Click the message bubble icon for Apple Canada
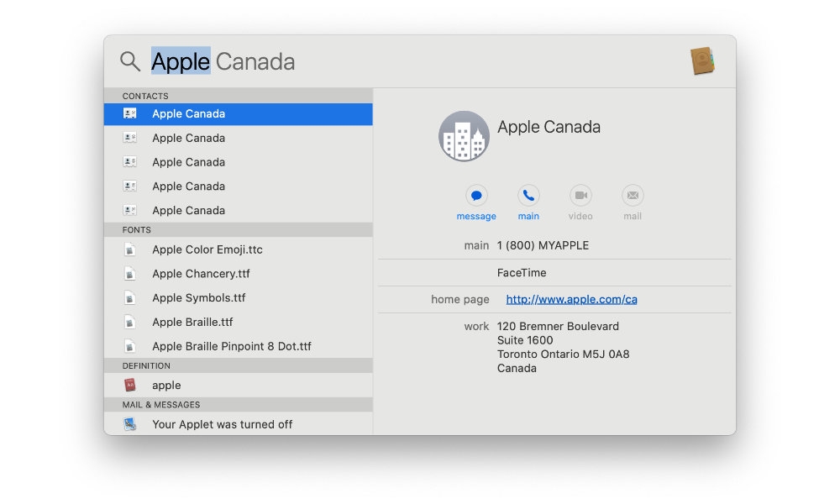The width and height of the screenshot is (840, 504). pos(475,195)
